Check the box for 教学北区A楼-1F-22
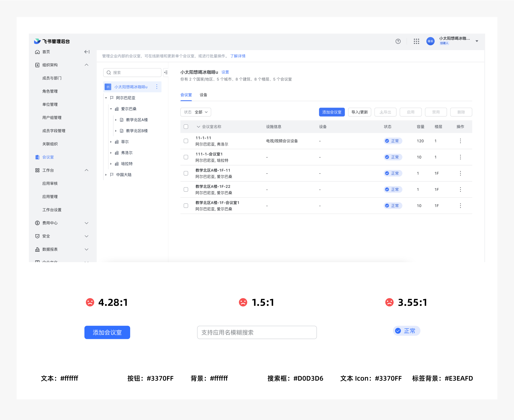Screen dimensions: 514x420 coord(186,190)
